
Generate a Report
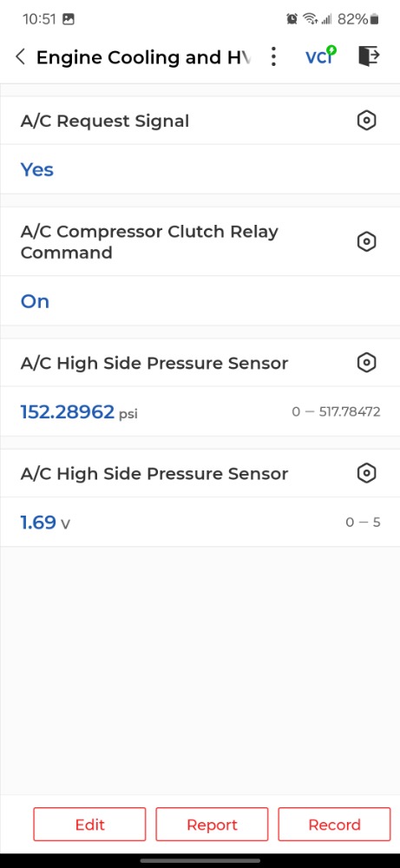click(x=212, y=825)
